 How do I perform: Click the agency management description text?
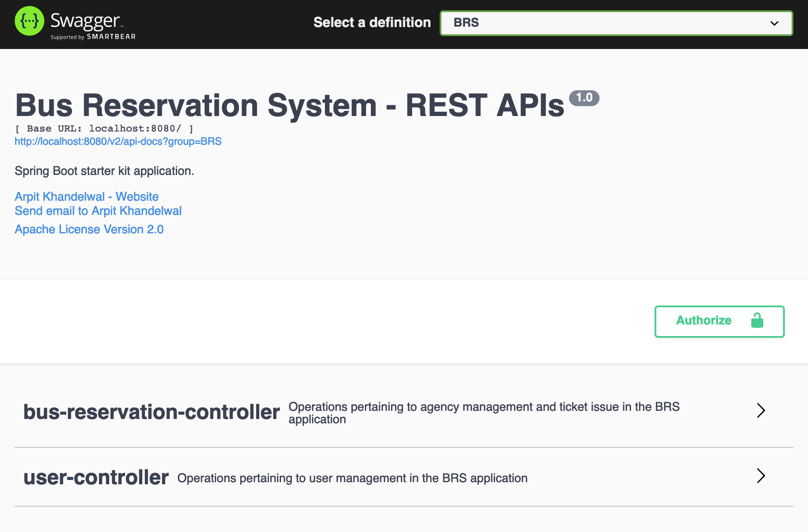(484, 413)
